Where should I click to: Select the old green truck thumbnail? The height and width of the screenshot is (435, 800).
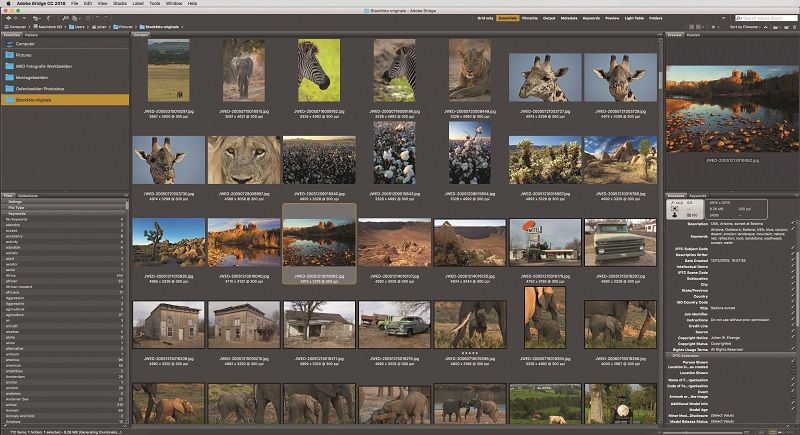pyautogui.click(x=620, y=242)
